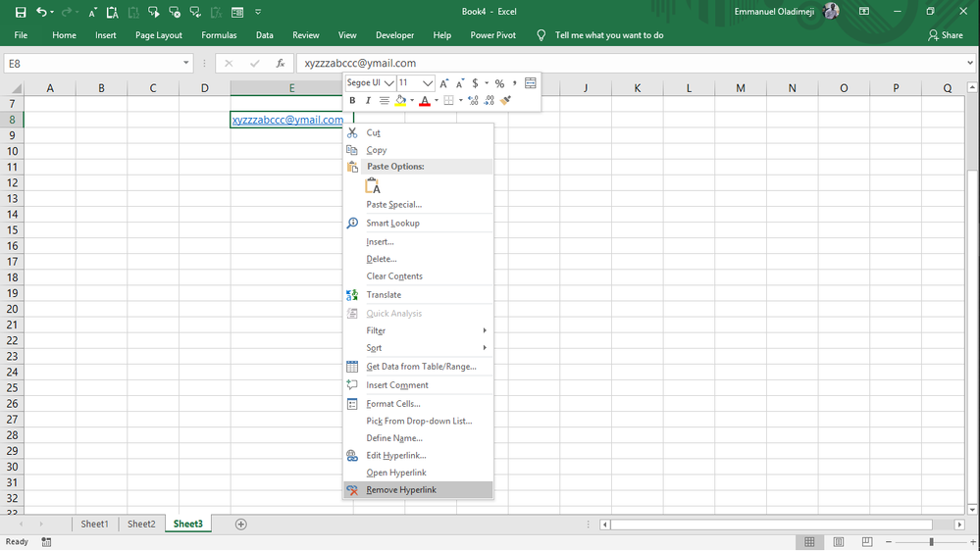
Task: Click Merge and Center icon in mini toolbar
Action: [531, 83]
